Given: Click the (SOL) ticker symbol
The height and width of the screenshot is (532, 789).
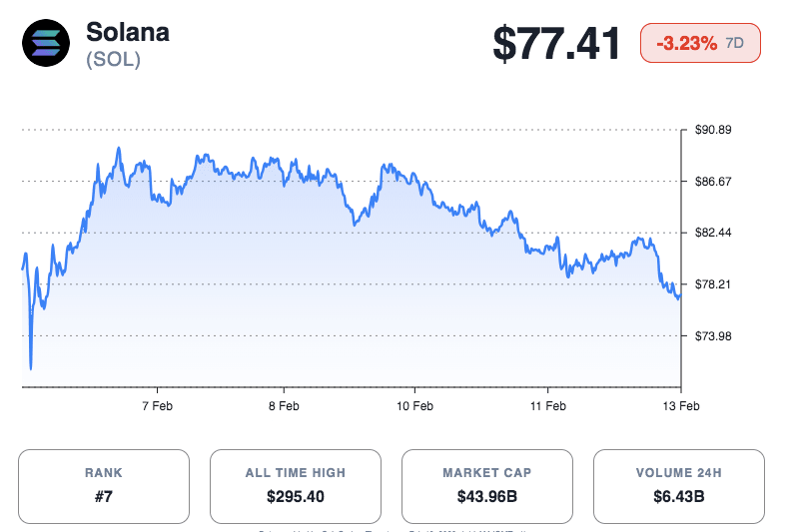Looking at the screenshot, I should coord(113,60).
